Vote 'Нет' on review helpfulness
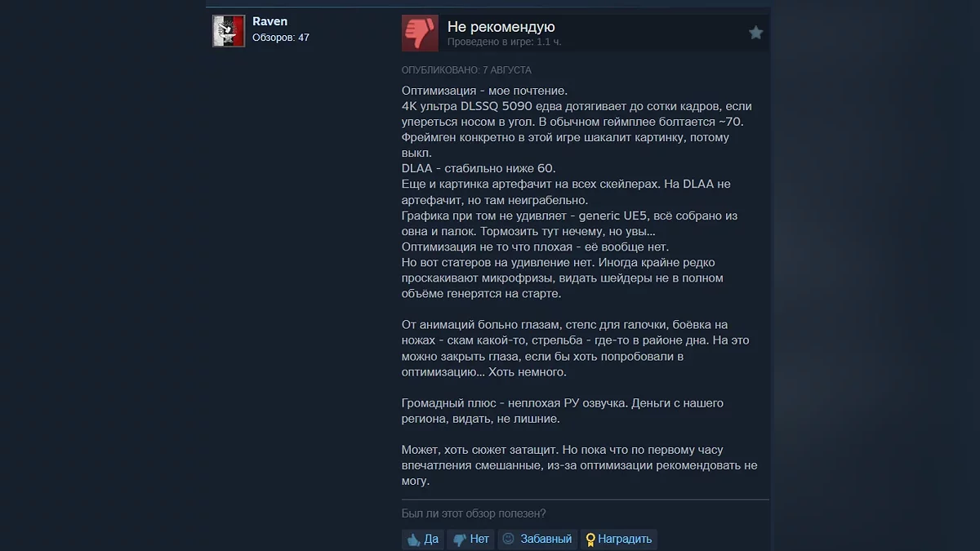Image resolution: width=980 pixels, height=551 pixels. tap(471, 539)
